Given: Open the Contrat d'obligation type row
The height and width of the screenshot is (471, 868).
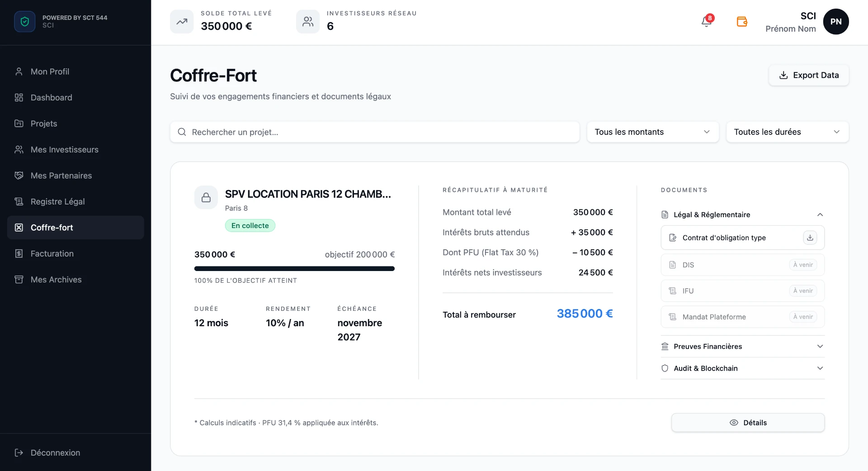Looking at the screenshot, I should (x=743, y=238).
